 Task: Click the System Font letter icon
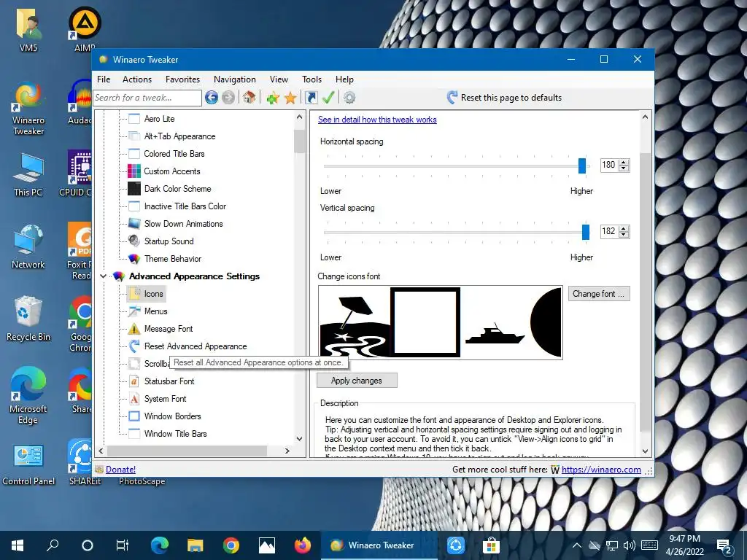(x=134, y=399)
